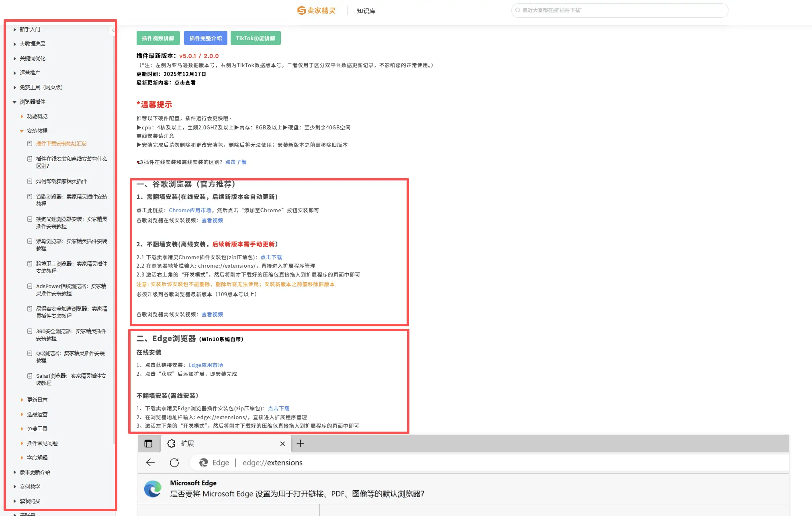Collapse sidebar with double-chevron icon
This screenshot has height=516, width=812.
(113, 30)
